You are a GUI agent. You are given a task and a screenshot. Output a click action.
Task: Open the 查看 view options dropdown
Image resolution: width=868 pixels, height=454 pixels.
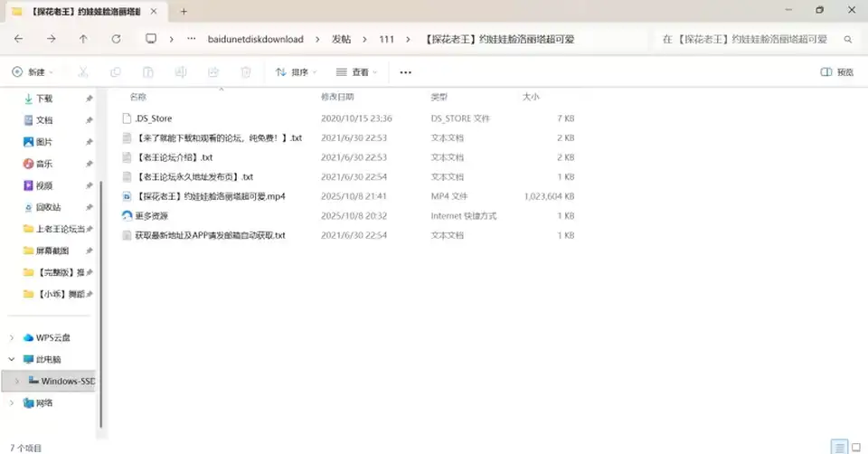[356, 72]
